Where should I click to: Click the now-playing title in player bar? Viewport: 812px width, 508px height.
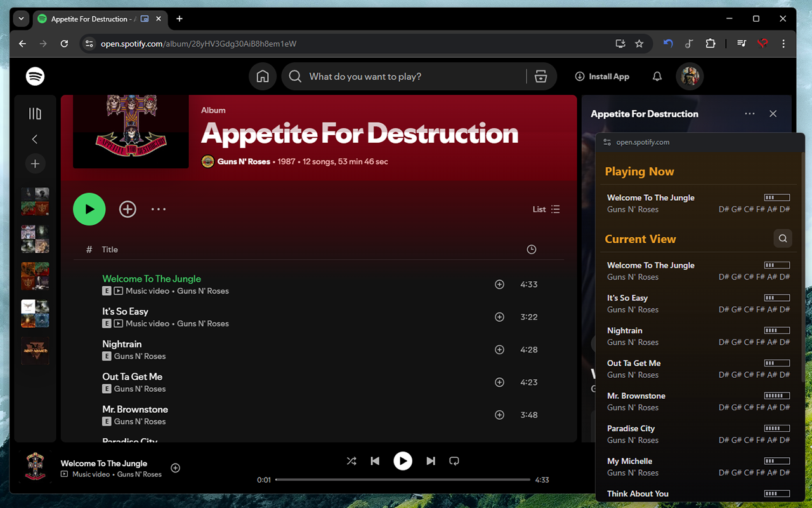coord(104,464)
